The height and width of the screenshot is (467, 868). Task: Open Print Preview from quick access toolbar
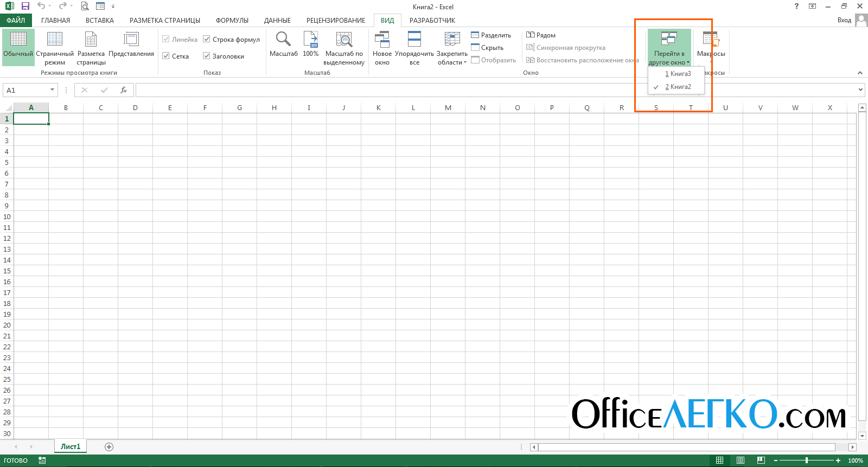(85, 6)
